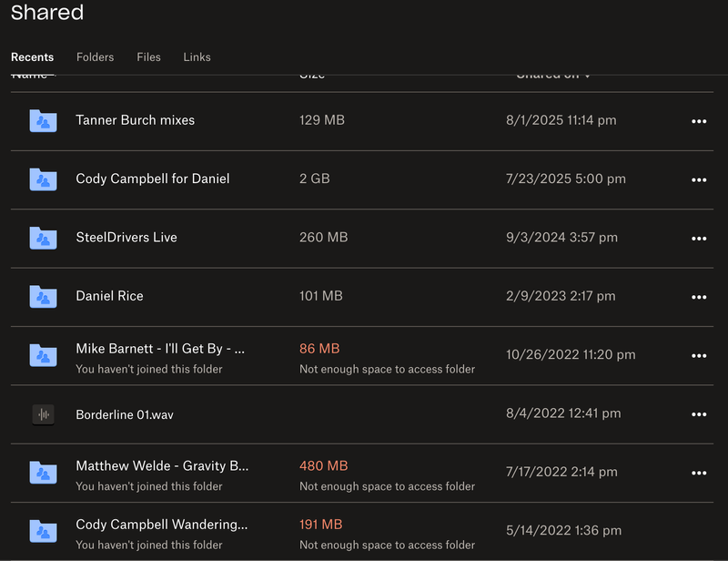Click the SteelDrivers Live shared folder icon

pos(43,238)
